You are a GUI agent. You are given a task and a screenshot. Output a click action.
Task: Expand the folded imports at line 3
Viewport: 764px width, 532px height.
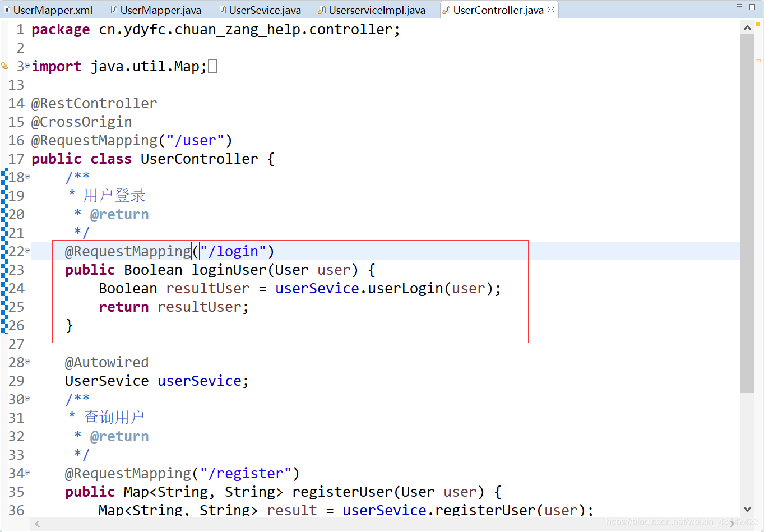coord(27,66)
